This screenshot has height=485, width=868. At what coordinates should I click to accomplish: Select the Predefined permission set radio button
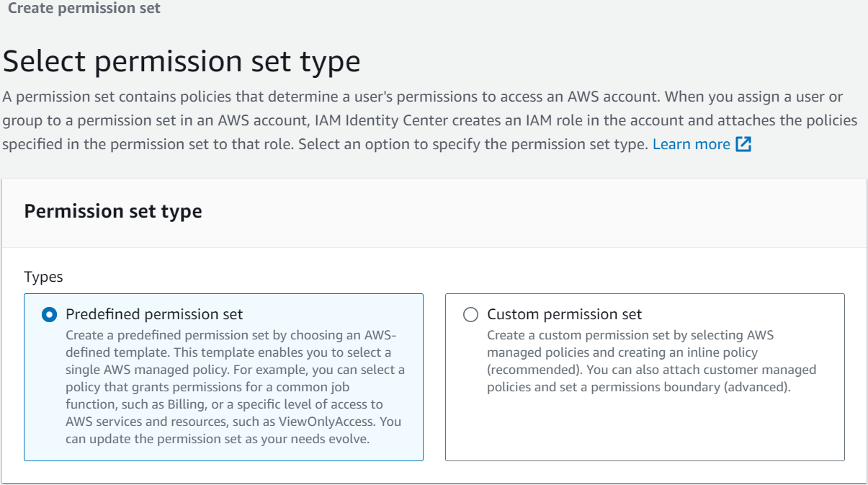point(49,315)
